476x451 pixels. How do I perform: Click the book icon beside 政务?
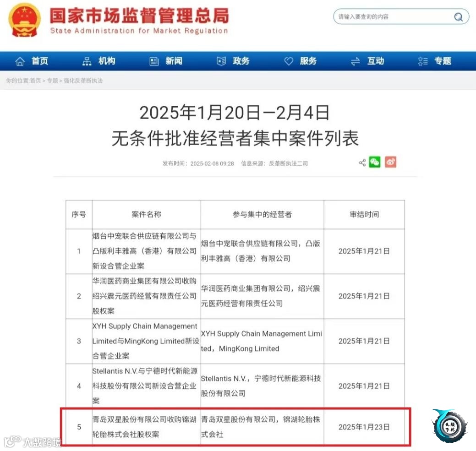point(221,61)
